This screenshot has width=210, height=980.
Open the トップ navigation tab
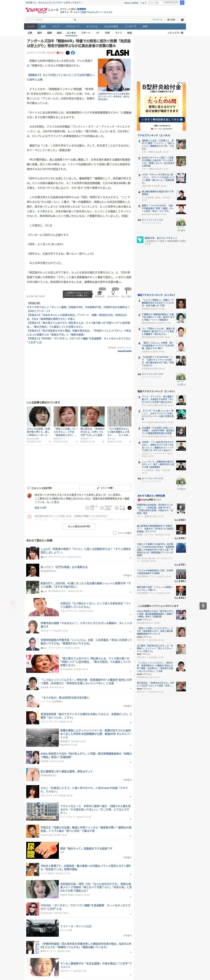coord(31,27)
